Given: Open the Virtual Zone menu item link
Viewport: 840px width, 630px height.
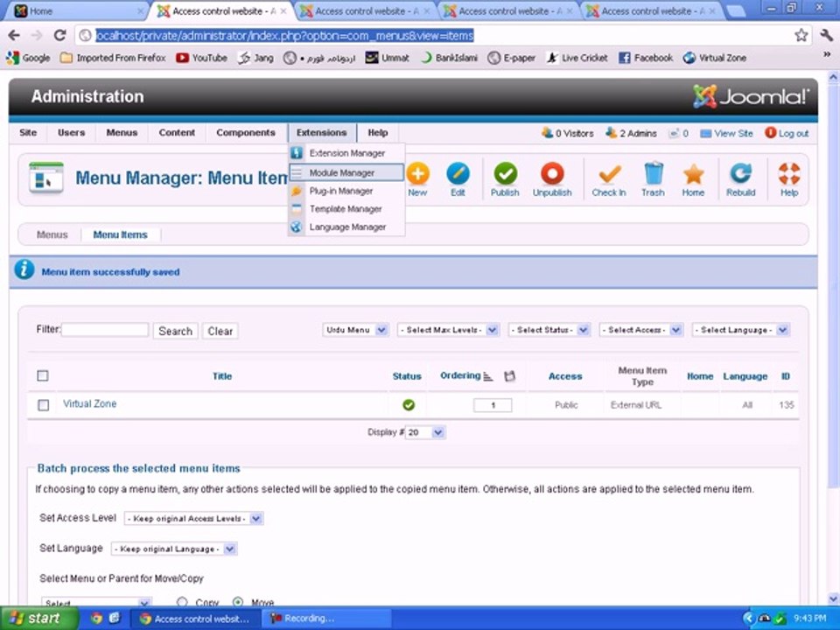Looking at the screenshot, I should coord(89,404).
